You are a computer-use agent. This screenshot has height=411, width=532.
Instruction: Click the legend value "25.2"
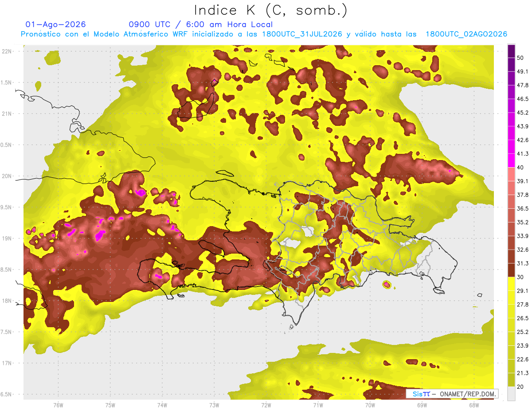522,332
